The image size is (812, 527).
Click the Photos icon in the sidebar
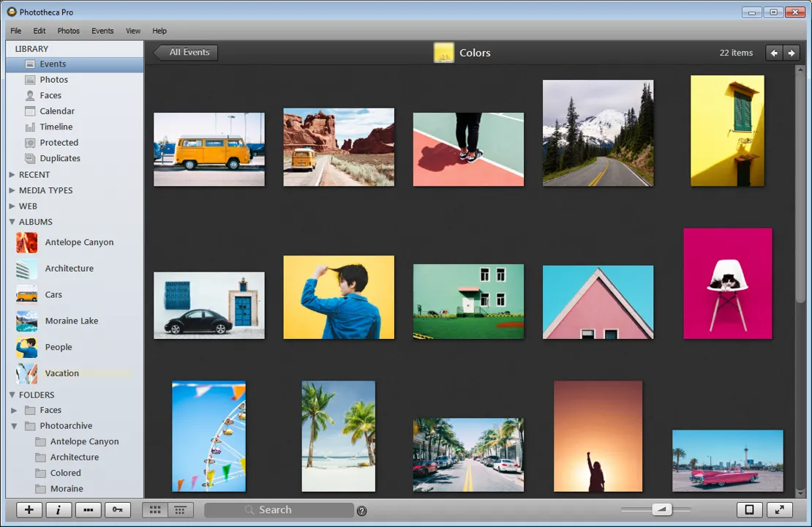(x=30, y=80)
